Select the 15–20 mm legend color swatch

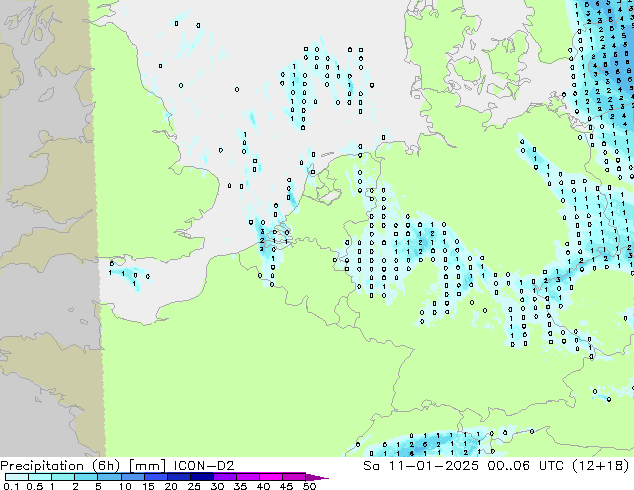(x=155, y=477)
